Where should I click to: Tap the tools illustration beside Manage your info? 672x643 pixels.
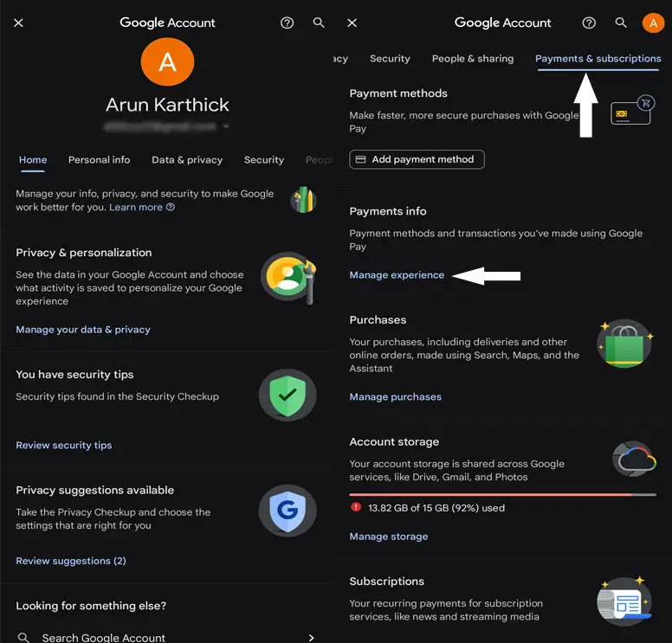303,200
